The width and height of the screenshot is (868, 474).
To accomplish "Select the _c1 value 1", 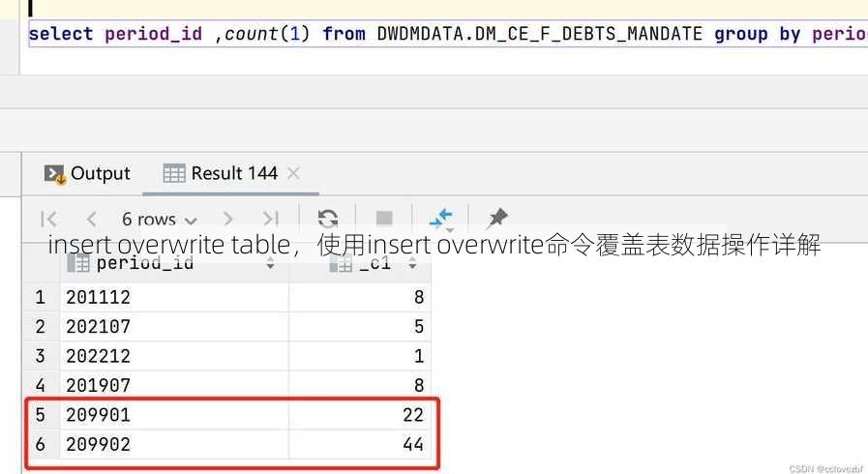I will 360,356.
